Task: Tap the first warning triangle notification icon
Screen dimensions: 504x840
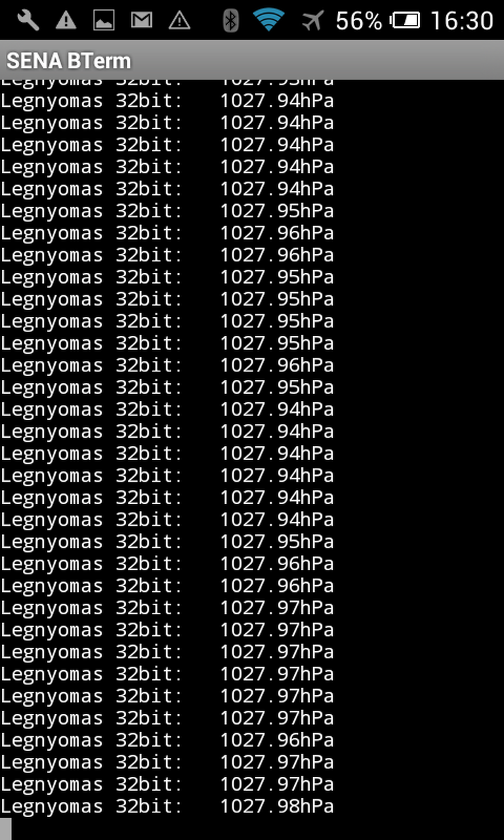Action: tap(66, 20)
